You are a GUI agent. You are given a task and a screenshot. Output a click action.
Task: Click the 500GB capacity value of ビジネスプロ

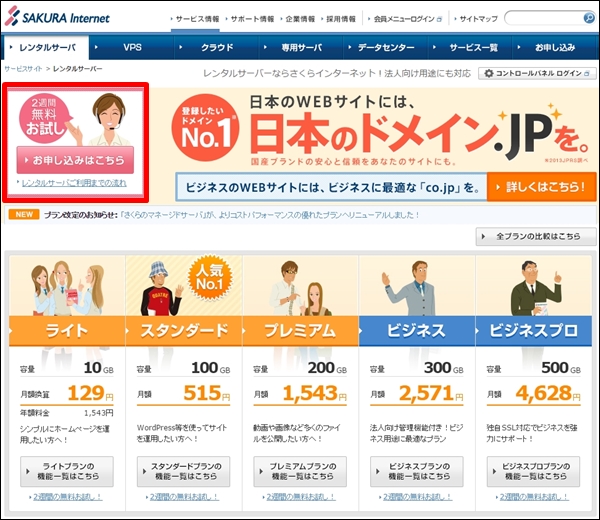(x=561, y=368)
